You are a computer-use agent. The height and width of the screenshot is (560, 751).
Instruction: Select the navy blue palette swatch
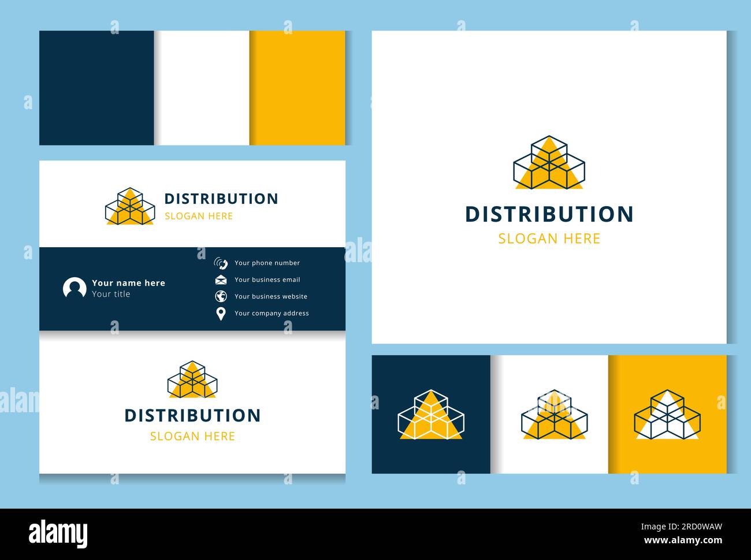point(96,88)
